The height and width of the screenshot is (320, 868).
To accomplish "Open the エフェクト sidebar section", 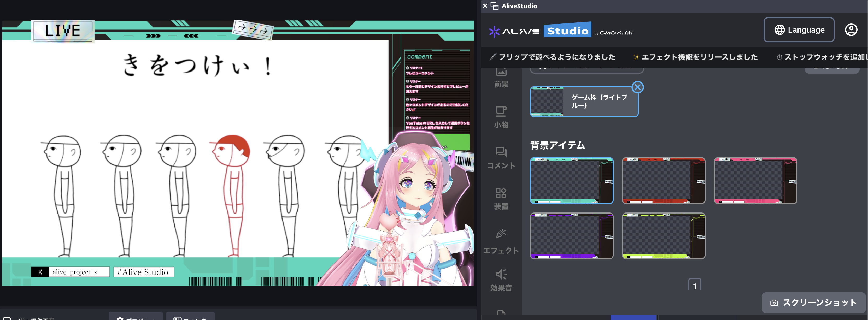I will [501, 241].
